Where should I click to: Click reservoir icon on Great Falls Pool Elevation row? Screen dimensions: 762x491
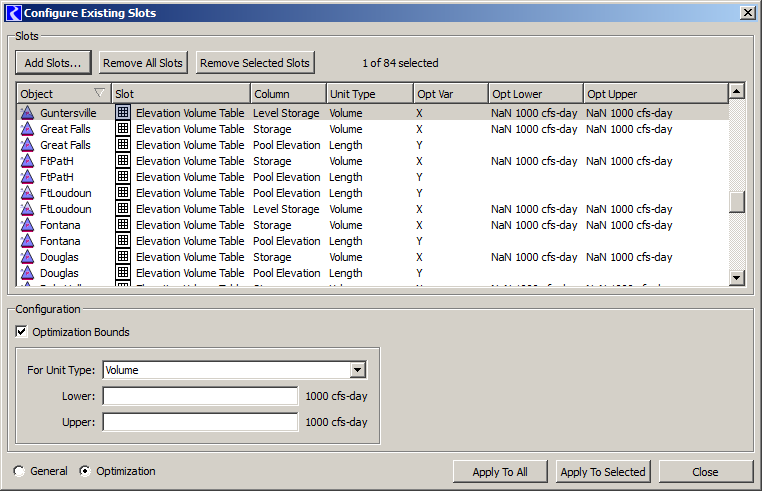(x=27, y=145)
